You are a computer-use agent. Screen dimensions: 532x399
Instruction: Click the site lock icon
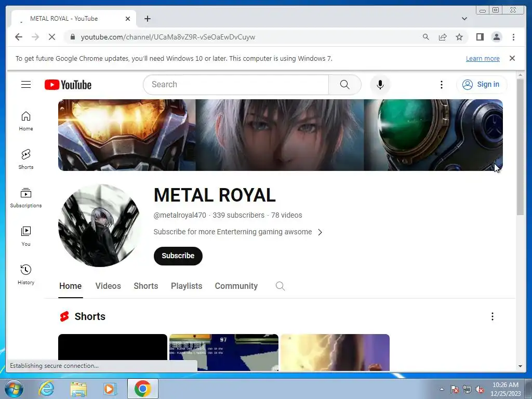72,37
